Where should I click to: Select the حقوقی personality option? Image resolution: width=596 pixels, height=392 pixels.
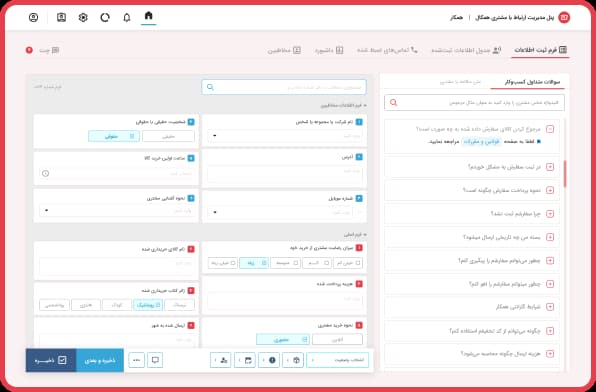tap(114, 136)
